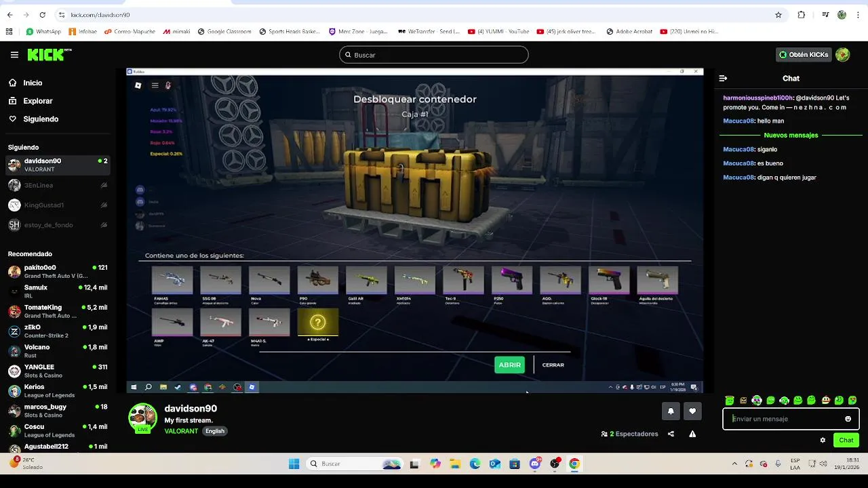The image size is (868, 488).
Task: Click the heart follow button
Action: click(x=692, y=411)
